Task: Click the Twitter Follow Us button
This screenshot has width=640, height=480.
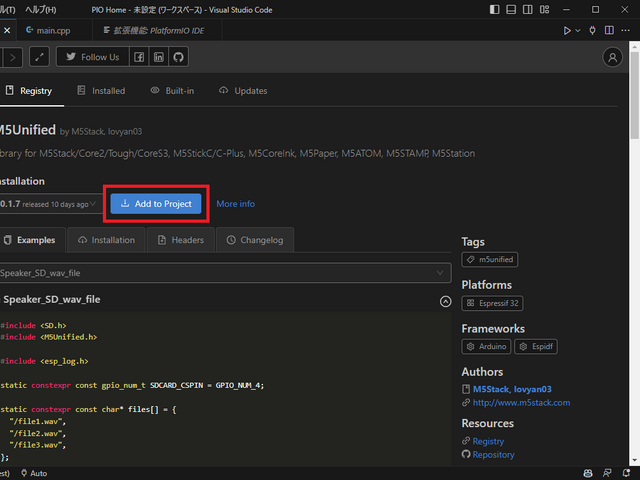Action: (93, 57)
